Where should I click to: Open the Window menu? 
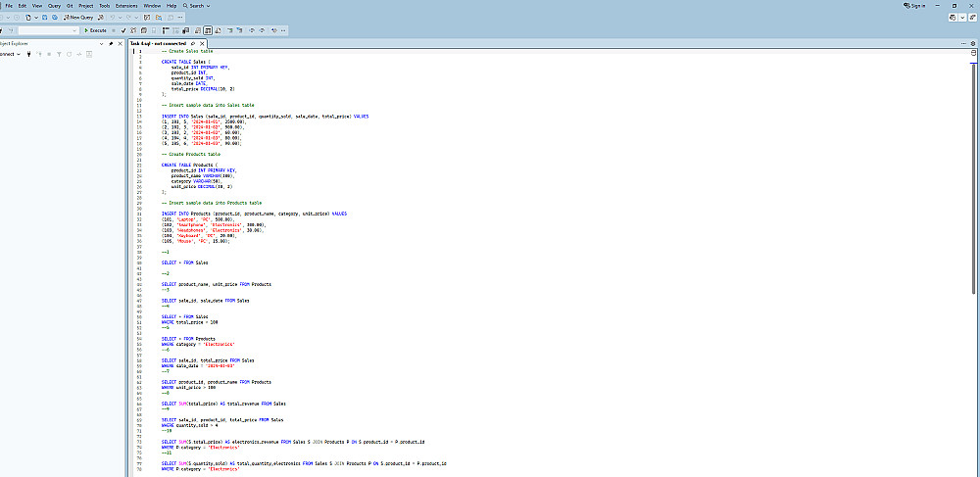coord(152,6)
